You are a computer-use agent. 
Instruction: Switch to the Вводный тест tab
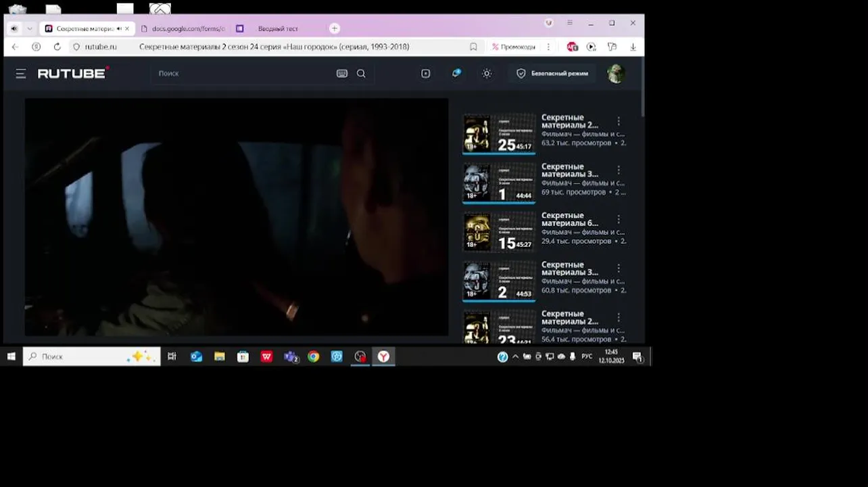(277, 28)
